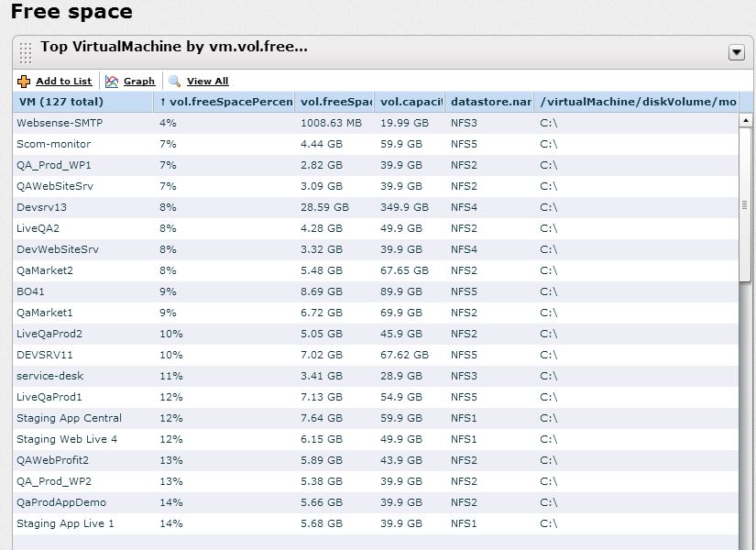Image resolution: width=756 pixels, height=550 pixels.
Task: Click the 11% free space percent cell
Action: (171, 376)
